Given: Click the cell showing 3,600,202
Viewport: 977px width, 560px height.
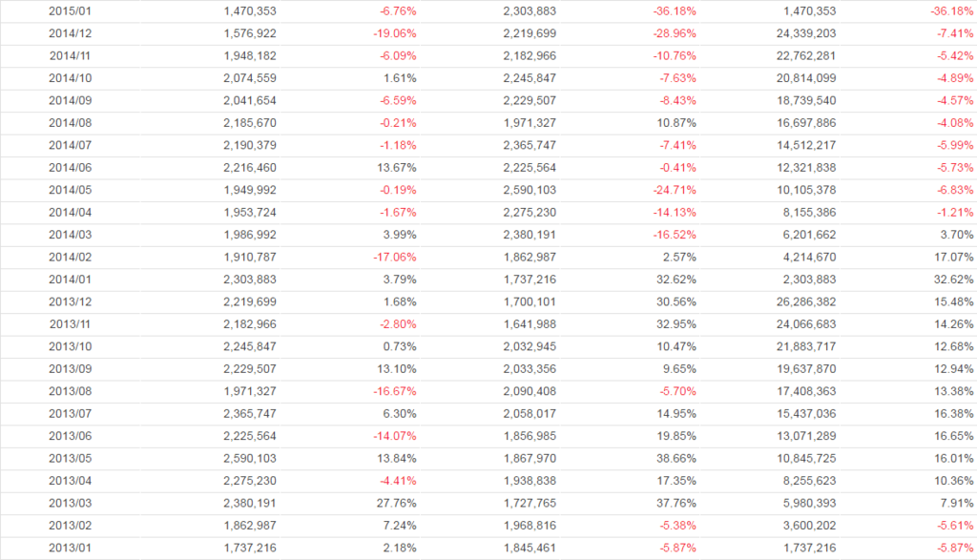Looking at the screenshot, I should 805,527.
